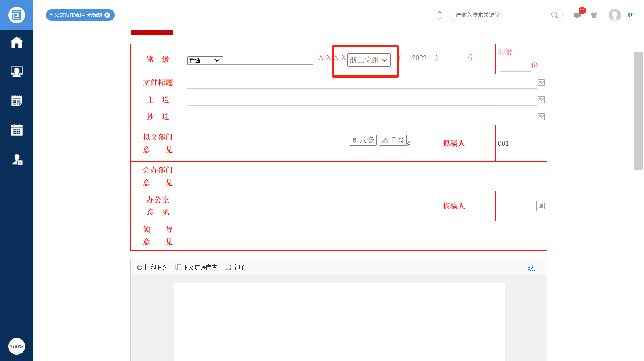644x361 pixels.
Task: Click the 主送 input field
Action: pos(362,100)
